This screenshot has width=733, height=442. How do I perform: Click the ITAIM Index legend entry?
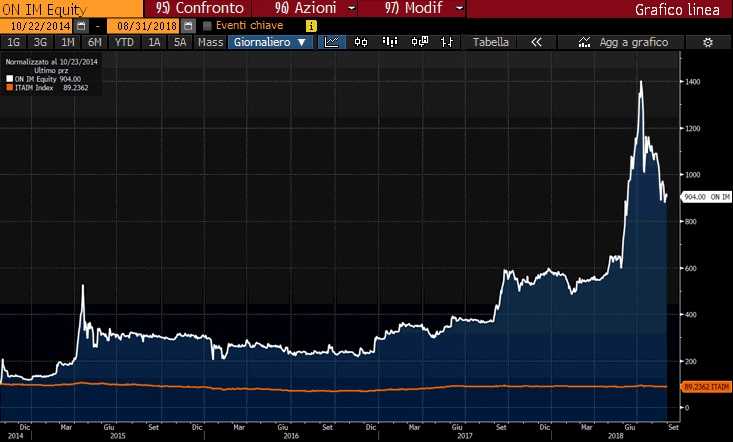click(47, 87)
